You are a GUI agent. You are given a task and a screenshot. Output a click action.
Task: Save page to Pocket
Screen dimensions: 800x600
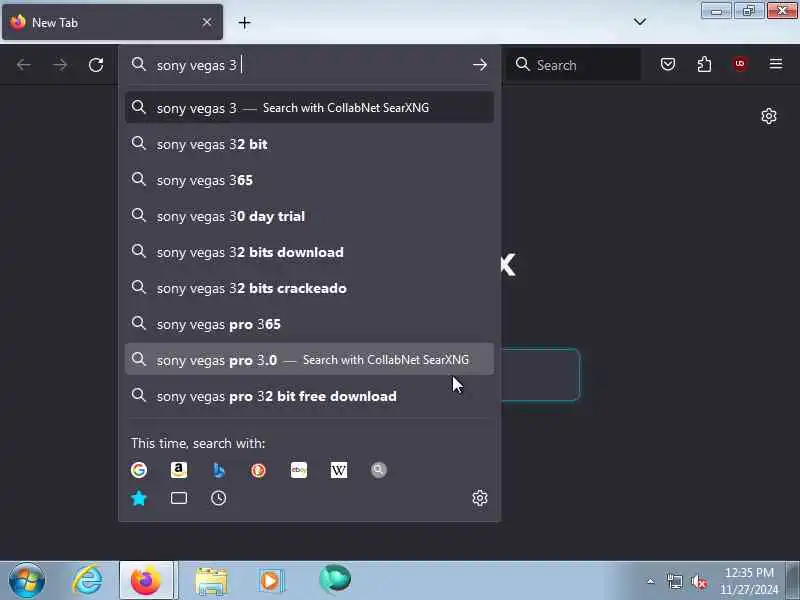tap(668, 64)
